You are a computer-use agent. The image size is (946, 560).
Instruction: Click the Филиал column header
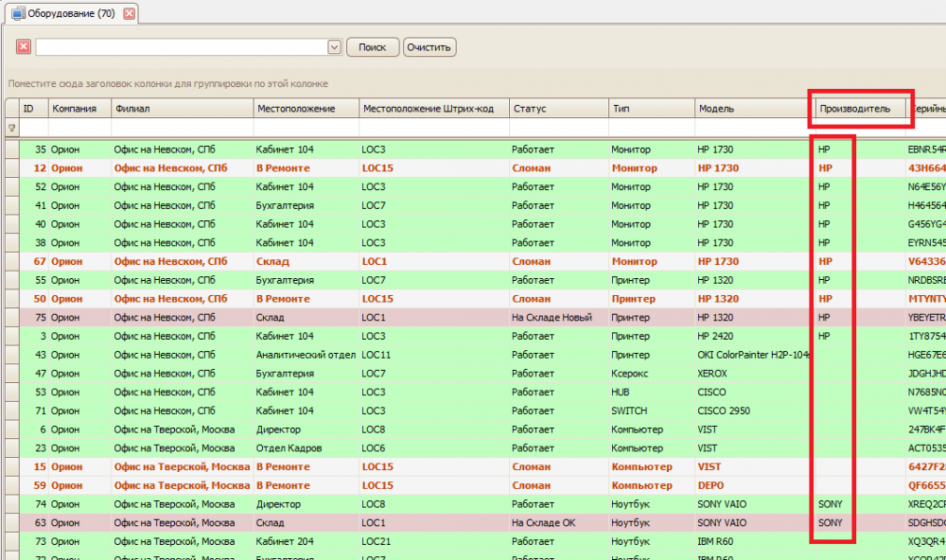183,109
